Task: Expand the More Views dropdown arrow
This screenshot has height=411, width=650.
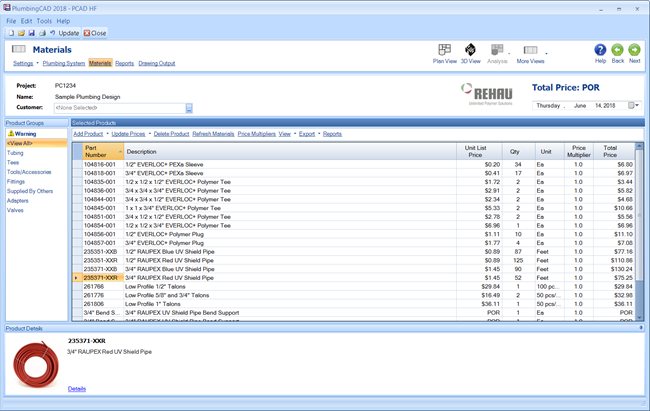Action: [546, 54]
